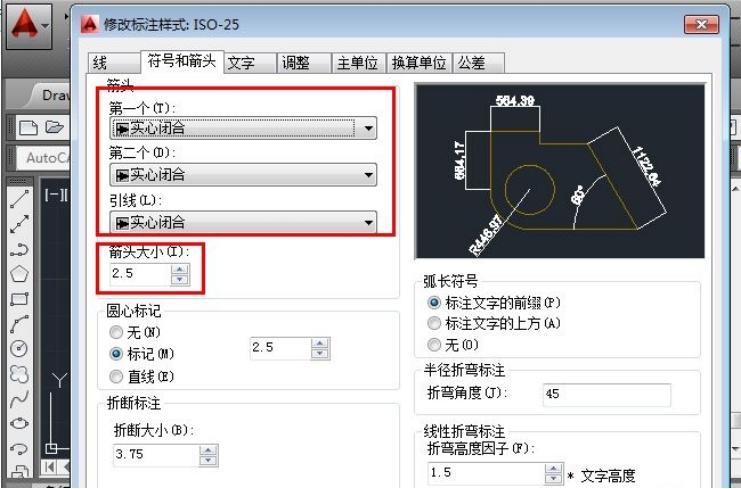This screenshot has height=489, width=741.
Task: Decrease 折弯高度因子 with the down arrow
Action: click(x=553, y=478)
